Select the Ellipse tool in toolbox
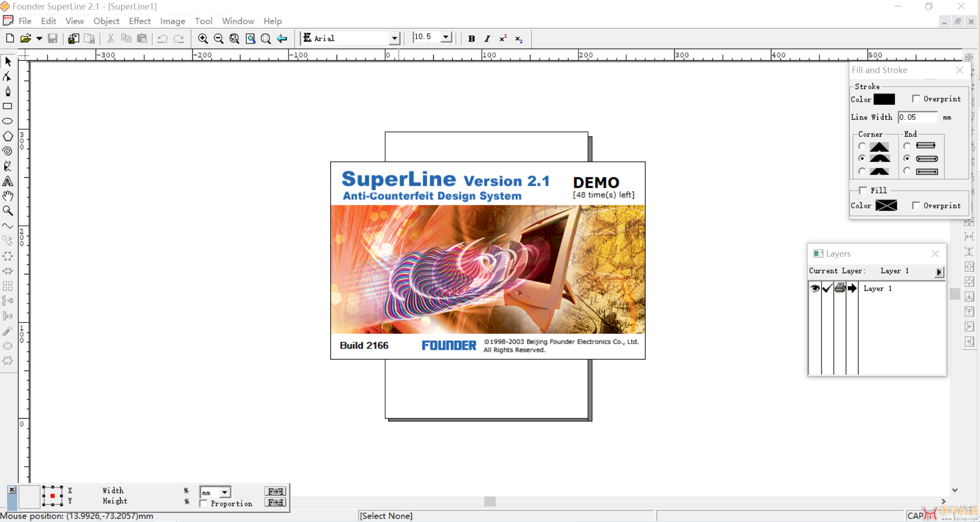Viewport: 980px width, 522px height. coord(8,121)
